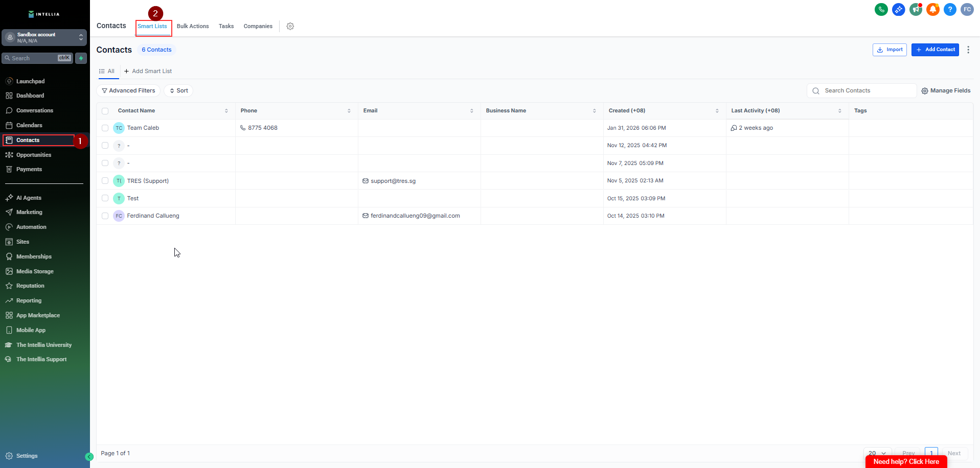Open the gear settings icon beside Companies
The width and height of the screenshot is (980, 468).
coord(290,26)
